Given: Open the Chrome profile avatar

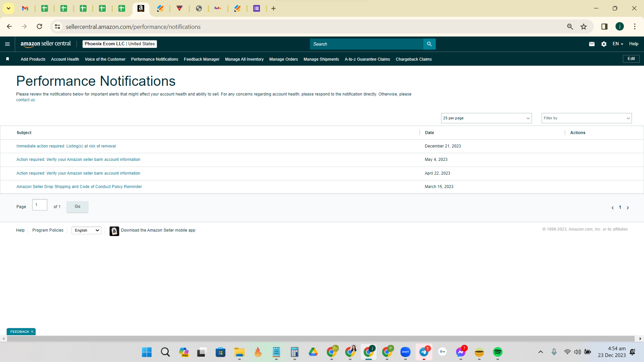Looking at the screenshot, I should (x=620, y=26).
